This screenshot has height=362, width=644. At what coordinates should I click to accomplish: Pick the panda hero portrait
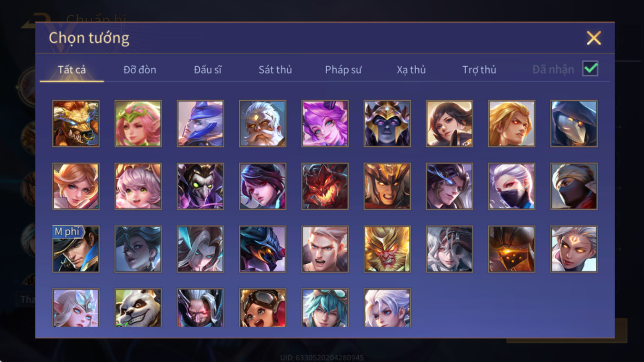point(138,307)
